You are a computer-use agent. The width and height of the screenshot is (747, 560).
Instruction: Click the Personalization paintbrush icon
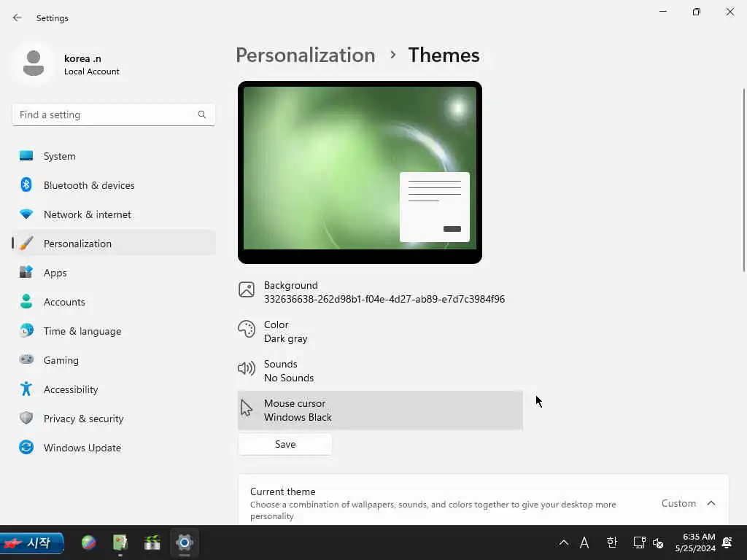coord(26,243)
